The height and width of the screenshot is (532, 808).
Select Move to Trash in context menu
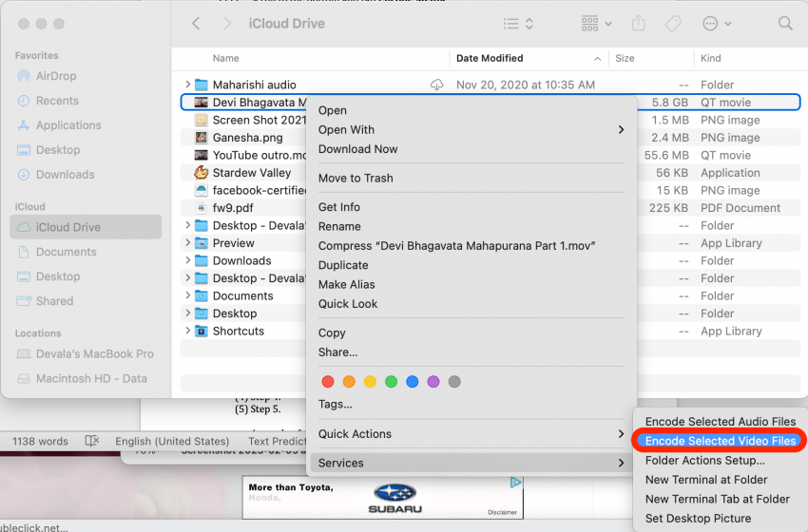(356, 178)
